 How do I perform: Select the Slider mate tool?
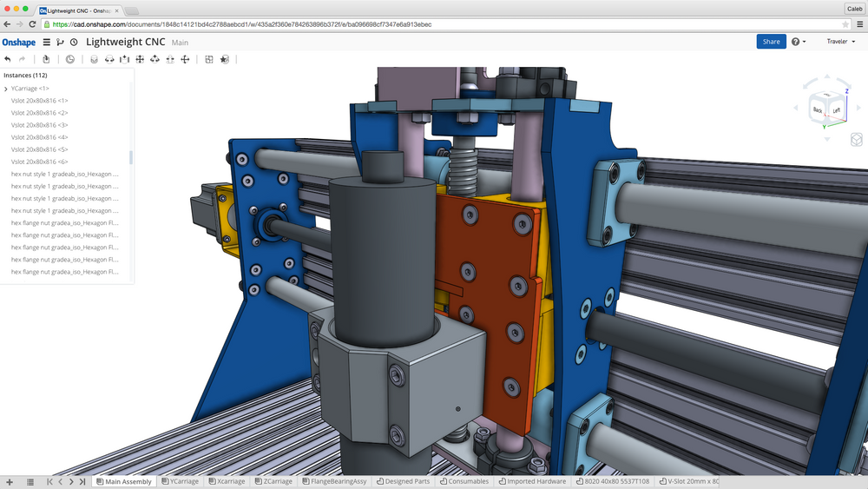124,59
